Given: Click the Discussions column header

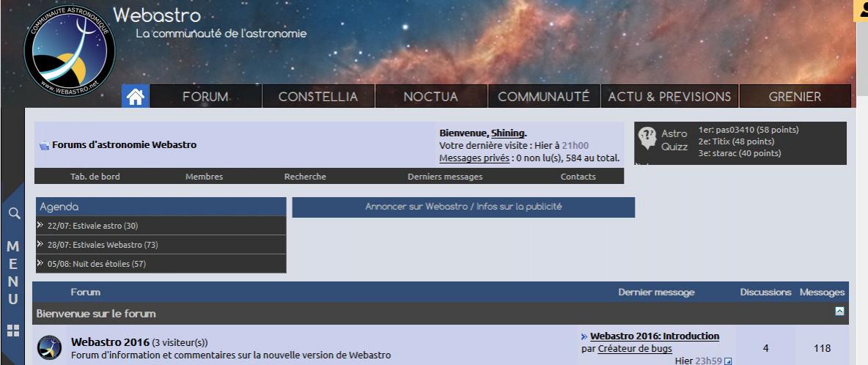Looking at the screenshot, I should pos(765,292).
